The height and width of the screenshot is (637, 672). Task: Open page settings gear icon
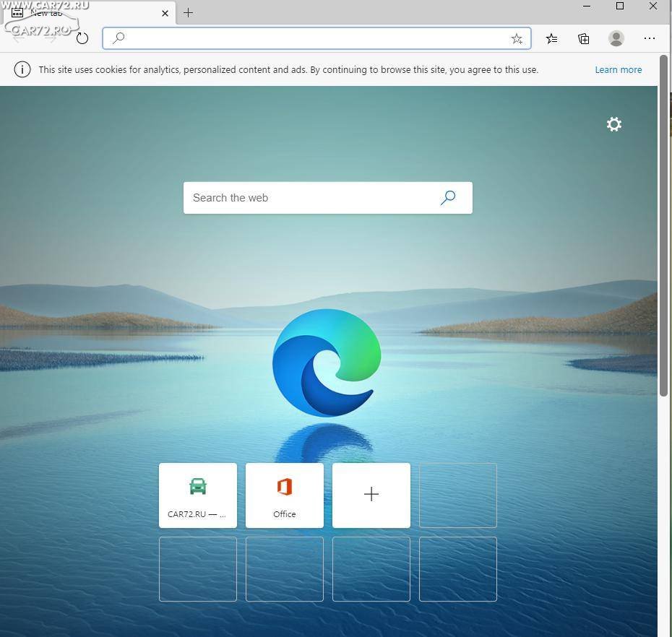613,124
